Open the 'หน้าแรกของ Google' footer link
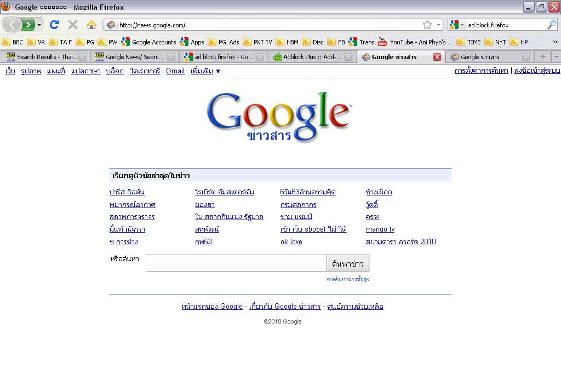Screen dimensions: 561x392 [x=212, y=307]
